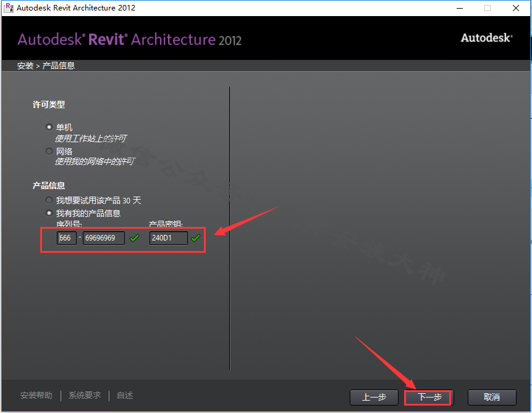Close the Revit installer window
The image size is (532, 413).
click(x=516, y=8)
